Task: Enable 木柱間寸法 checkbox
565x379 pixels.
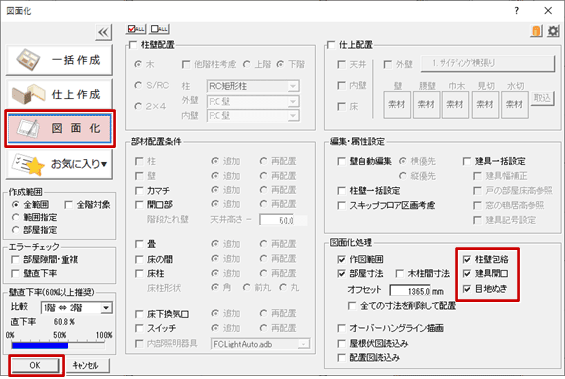Action: (x=399, y=274)
